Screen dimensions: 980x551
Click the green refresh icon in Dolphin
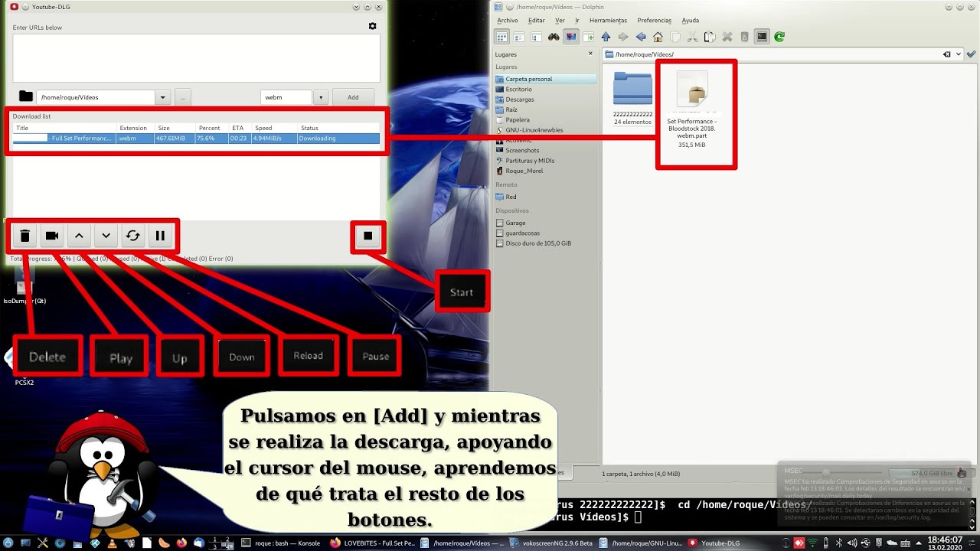(x=779, y=37)
